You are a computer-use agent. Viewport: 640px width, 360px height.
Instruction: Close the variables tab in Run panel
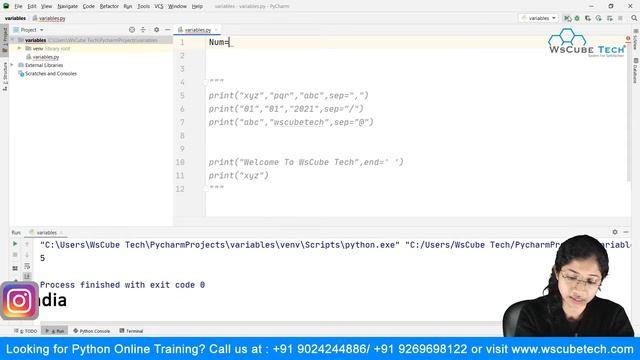61,233
